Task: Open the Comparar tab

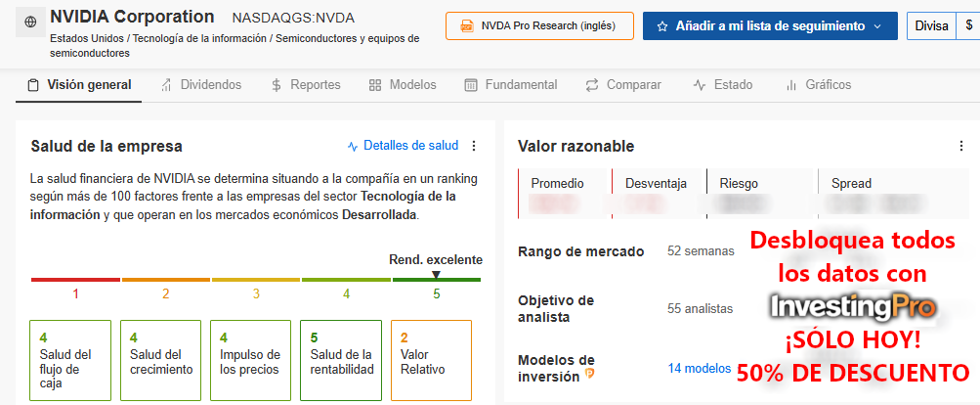Action: 623,84
